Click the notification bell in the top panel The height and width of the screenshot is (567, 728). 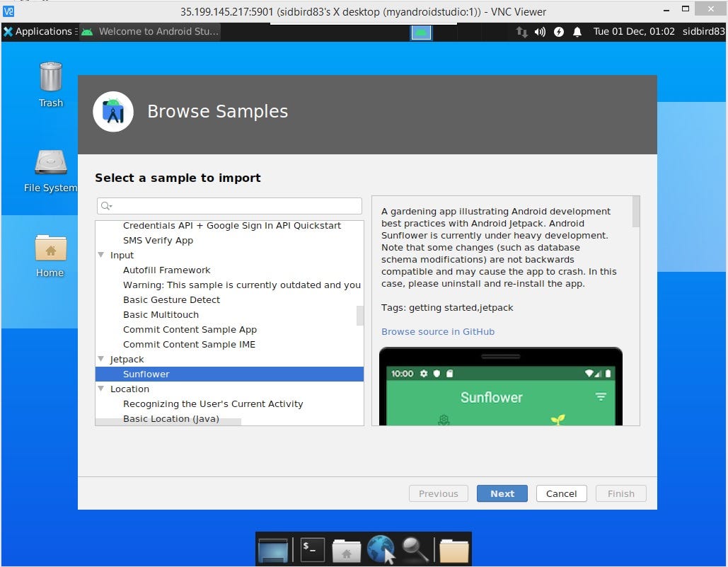577,32
